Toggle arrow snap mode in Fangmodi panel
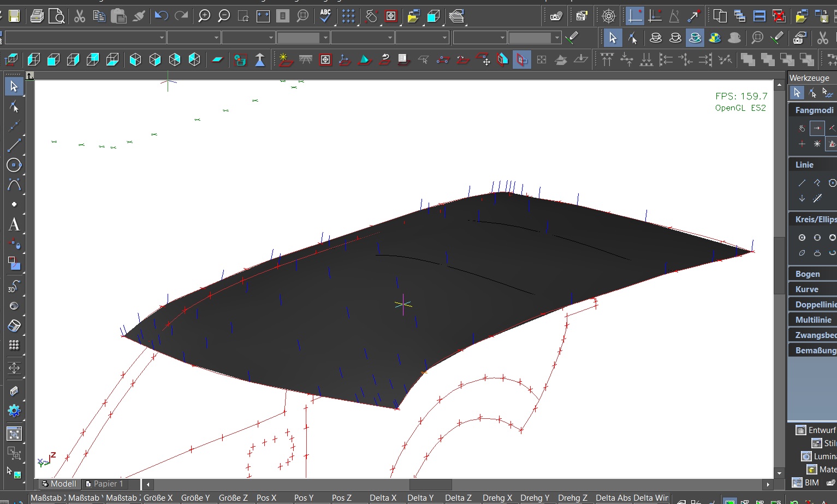Viewport: 837px width, 504px height. [817, 128]
